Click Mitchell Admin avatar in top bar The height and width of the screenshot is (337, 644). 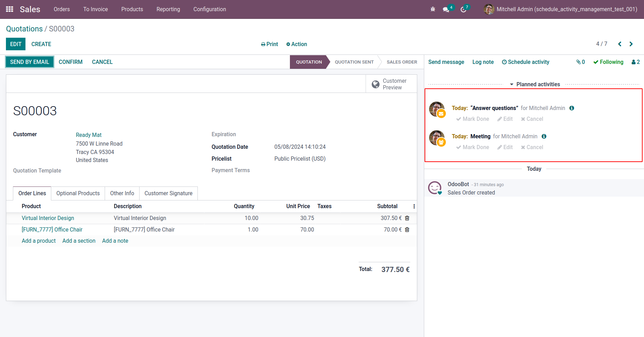pos(489,9)
